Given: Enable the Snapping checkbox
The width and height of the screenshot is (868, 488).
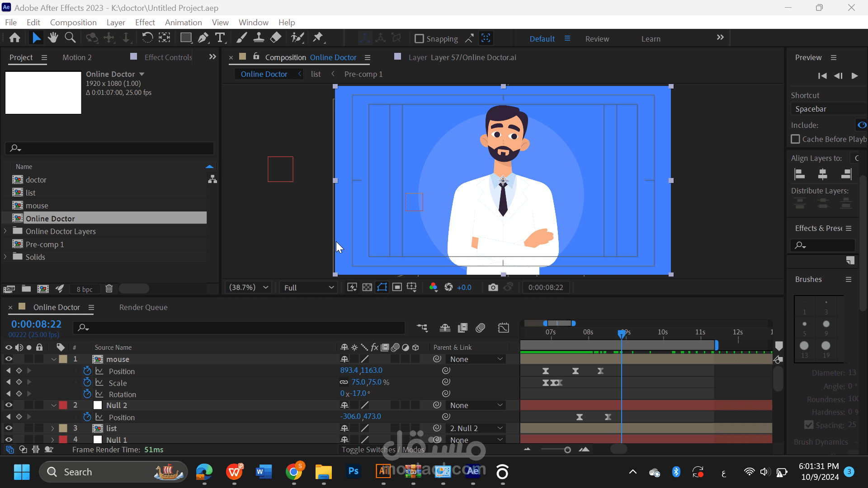Looking at the screenshot, I should point(419,39).
